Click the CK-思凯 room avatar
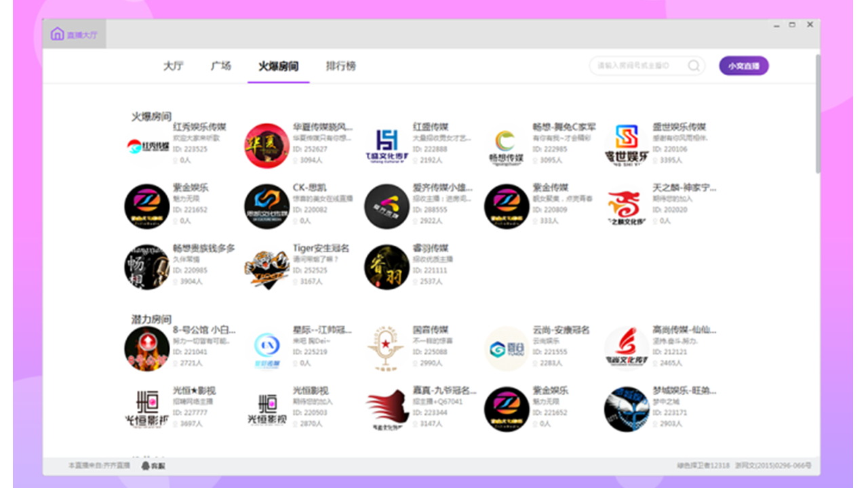This screenshot has height=488, width=868. (267, 207)
